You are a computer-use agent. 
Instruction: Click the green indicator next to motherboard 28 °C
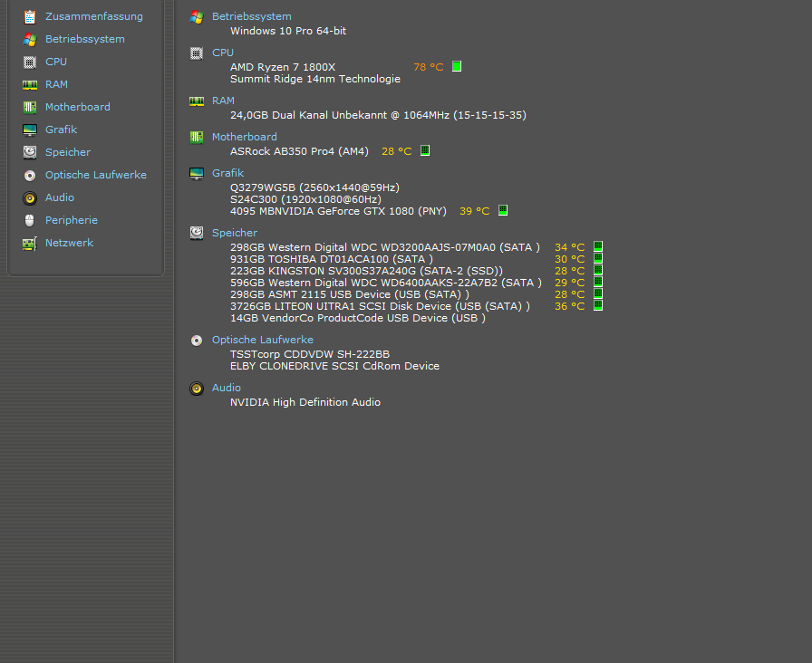pyautogui.click(x=425, y=150)
